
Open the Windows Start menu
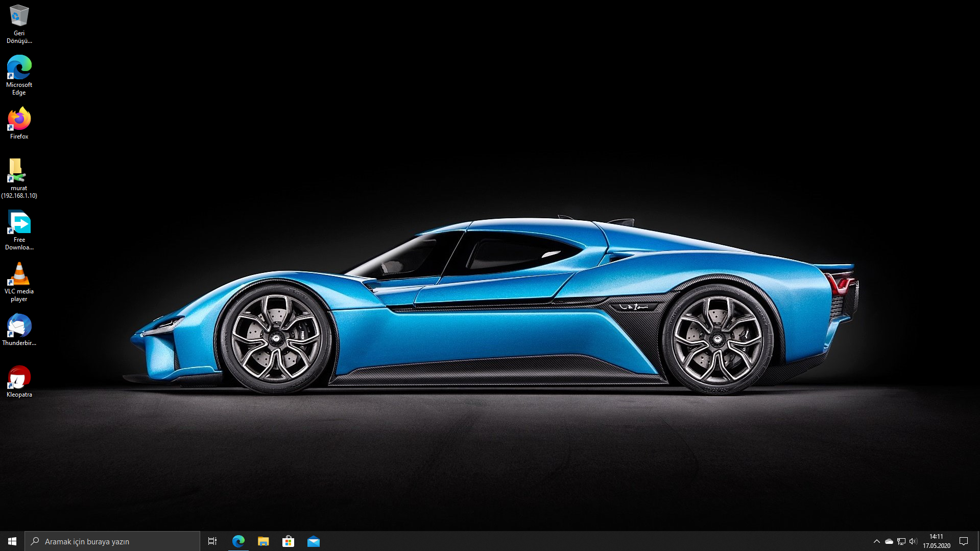click(x=12, y=541)
